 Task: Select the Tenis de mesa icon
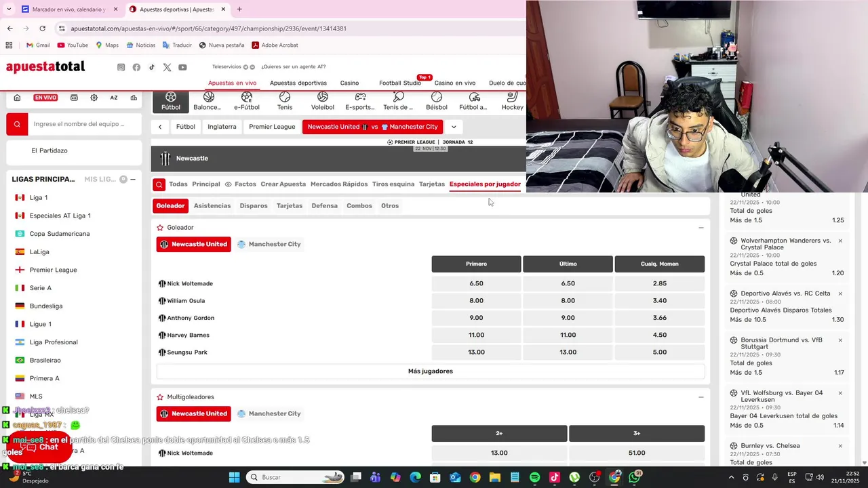(x=398, y=102)
